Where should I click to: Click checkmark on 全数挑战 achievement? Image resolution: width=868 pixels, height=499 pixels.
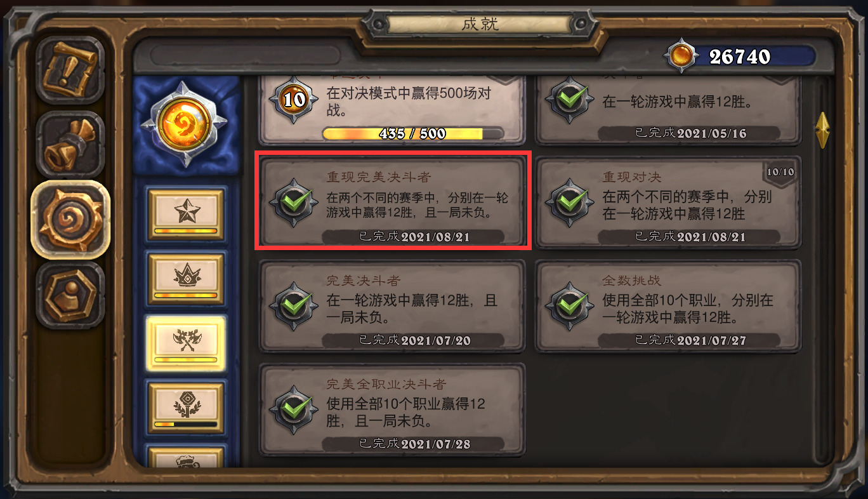point(569,306)
